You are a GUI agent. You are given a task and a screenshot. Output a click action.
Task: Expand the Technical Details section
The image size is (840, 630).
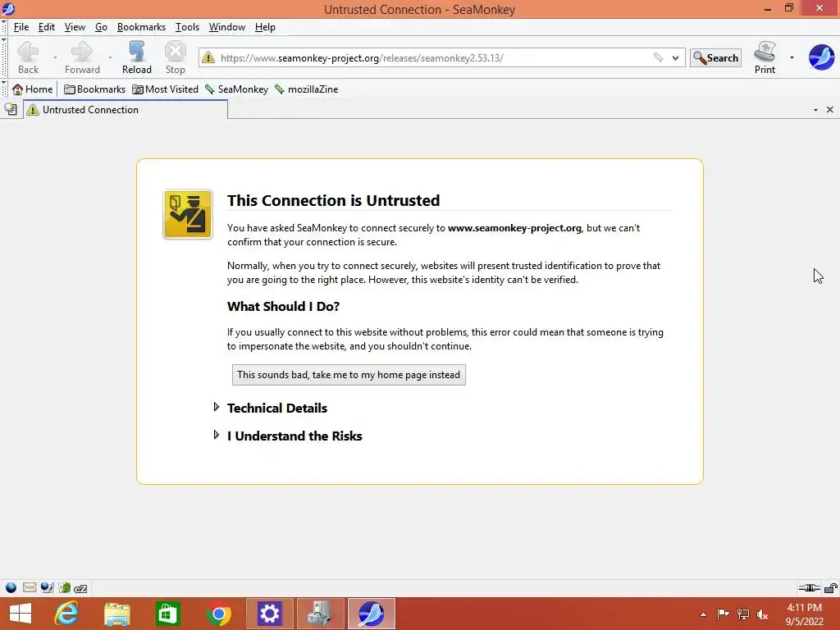[277, 409]
